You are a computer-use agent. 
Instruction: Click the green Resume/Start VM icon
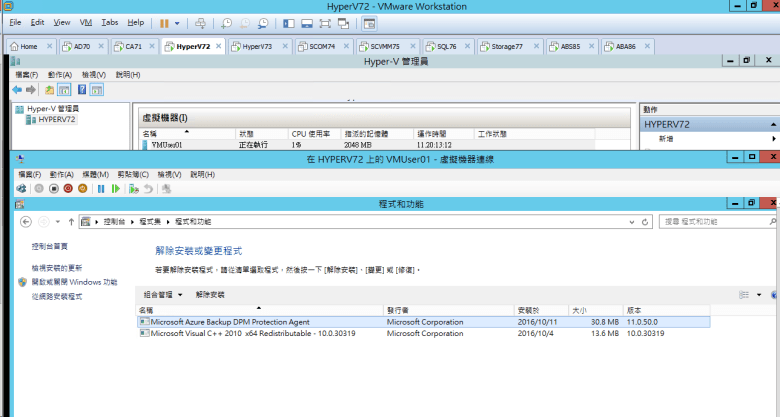click(x=116, y=188)
